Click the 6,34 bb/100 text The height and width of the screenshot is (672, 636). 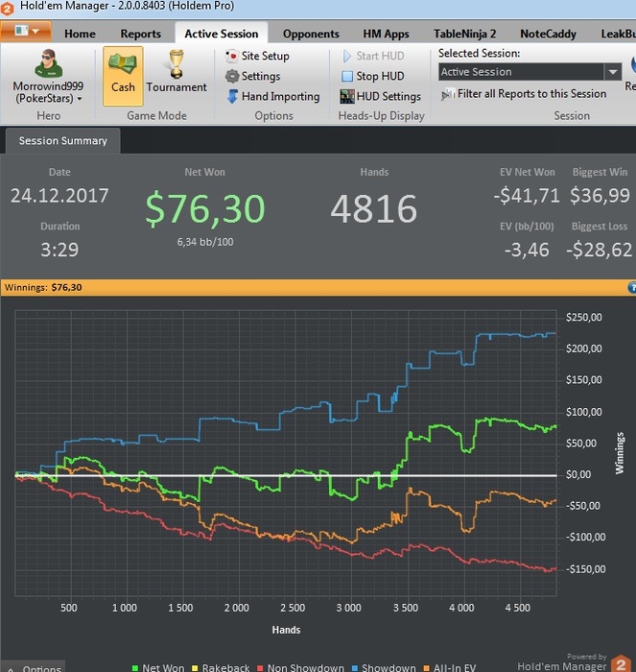(205, 242)
